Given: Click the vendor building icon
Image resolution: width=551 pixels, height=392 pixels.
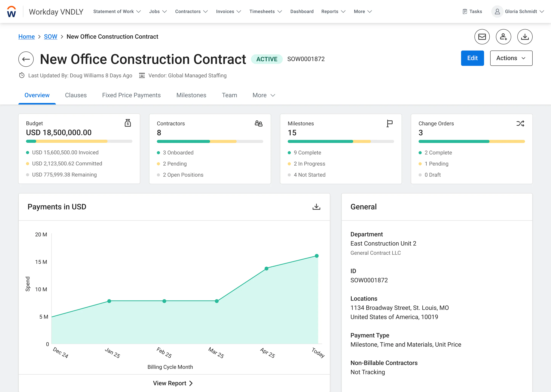Looking at the screenshot, I should tap(142, 75).
